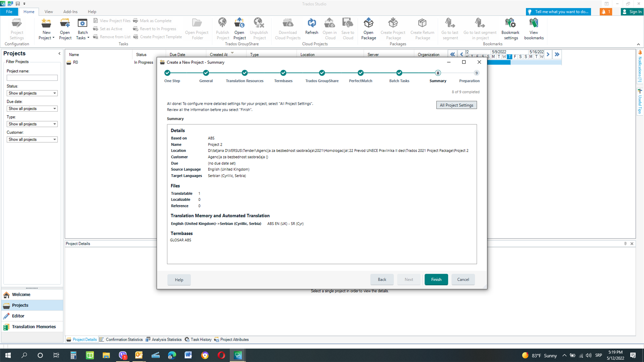Click the All Project Settings button
The image size is (644, 362).
(x=457, y=105)
